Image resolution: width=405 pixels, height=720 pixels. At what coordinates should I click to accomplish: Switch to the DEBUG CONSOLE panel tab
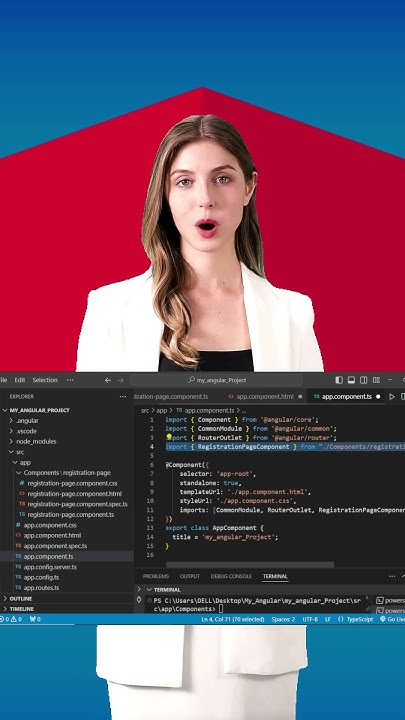pyautogui.click(x=231, y=576)
